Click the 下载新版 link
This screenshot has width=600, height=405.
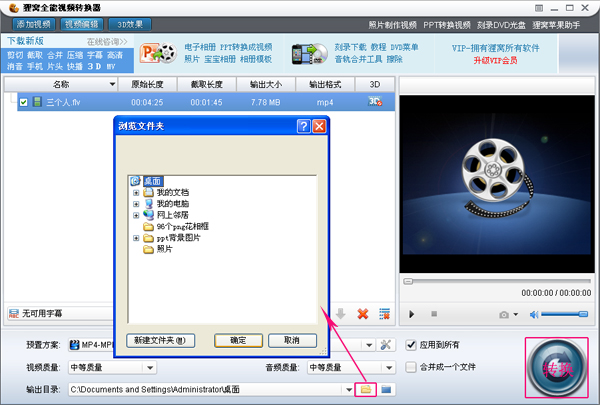(25, 41)
